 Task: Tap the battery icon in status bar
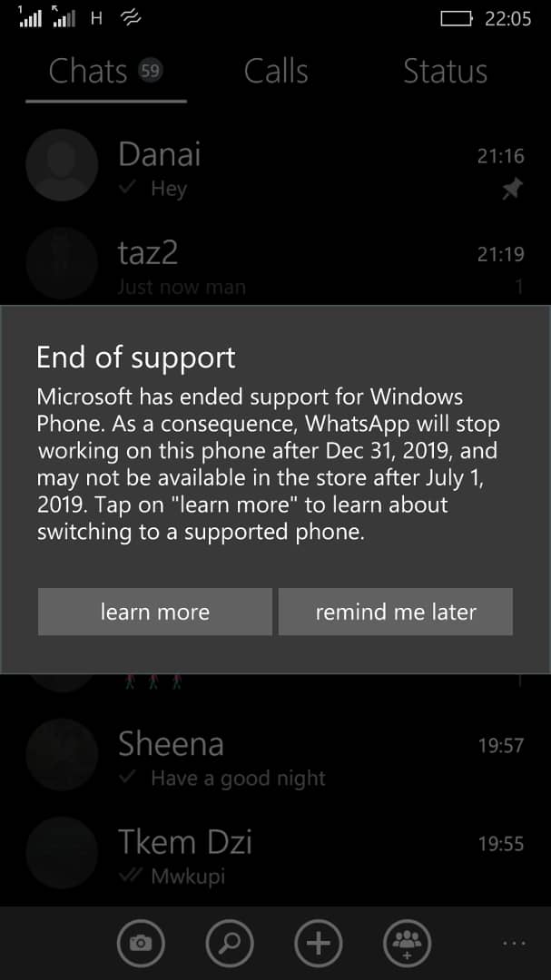[457, 19]
